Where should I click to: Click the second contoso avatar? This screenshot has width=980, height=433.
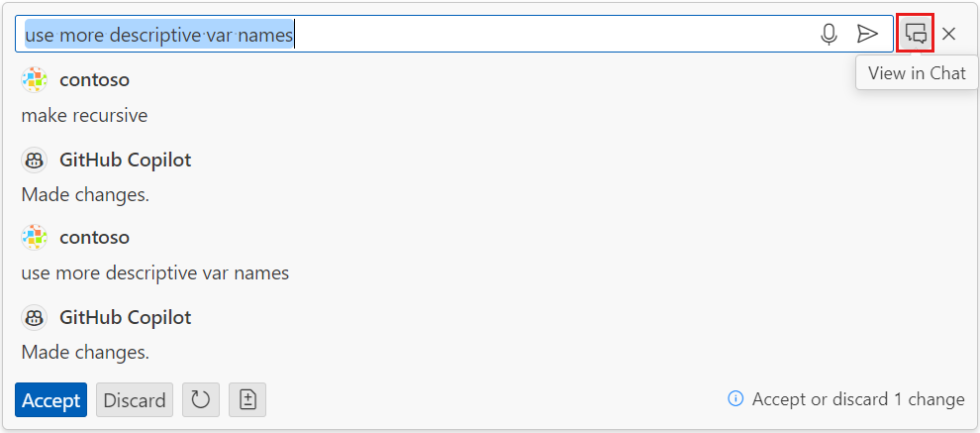pyautogui.click(x=35, y=238)
